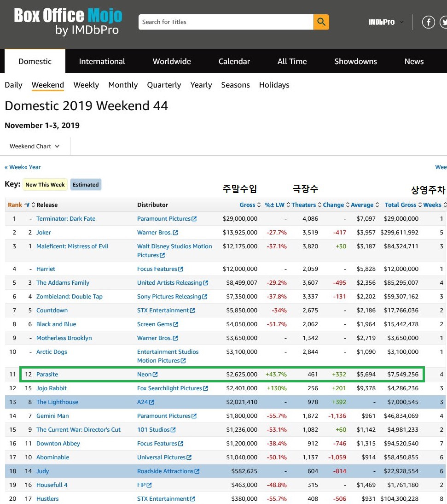
Task: Open external link icon next to Focus Features for Harriet
Action: 181,269
